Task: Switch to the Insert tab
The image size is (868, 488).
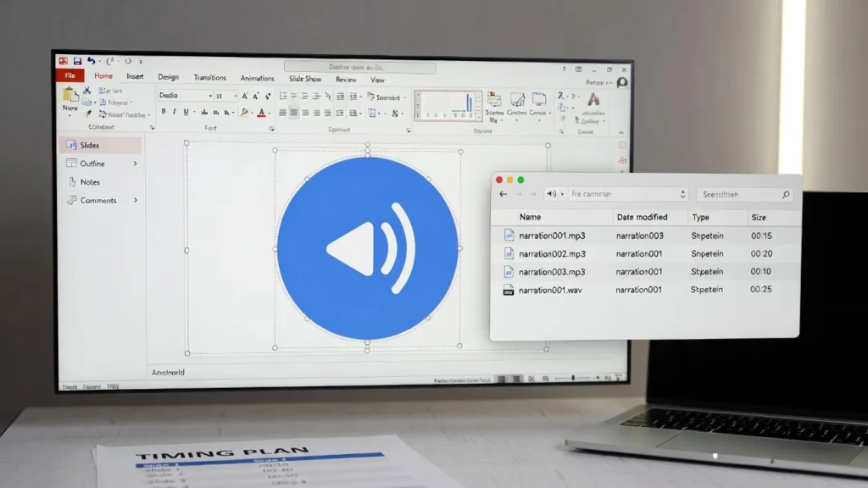Action: coord(135,76)
